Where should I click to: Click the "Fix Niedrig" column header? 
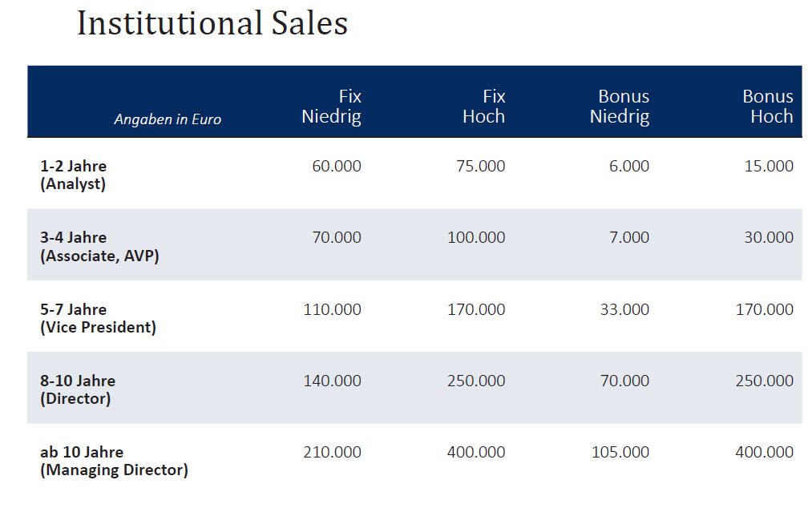point(331,107)
